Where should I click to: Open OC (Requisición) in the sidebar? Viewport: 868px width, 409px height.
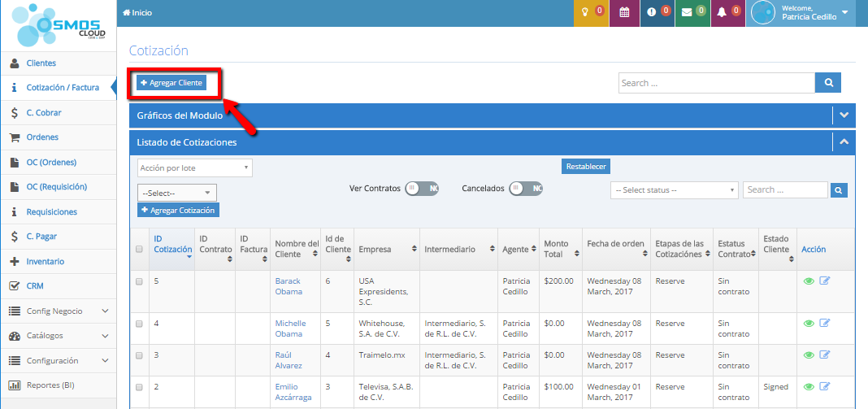click(59, 187)
